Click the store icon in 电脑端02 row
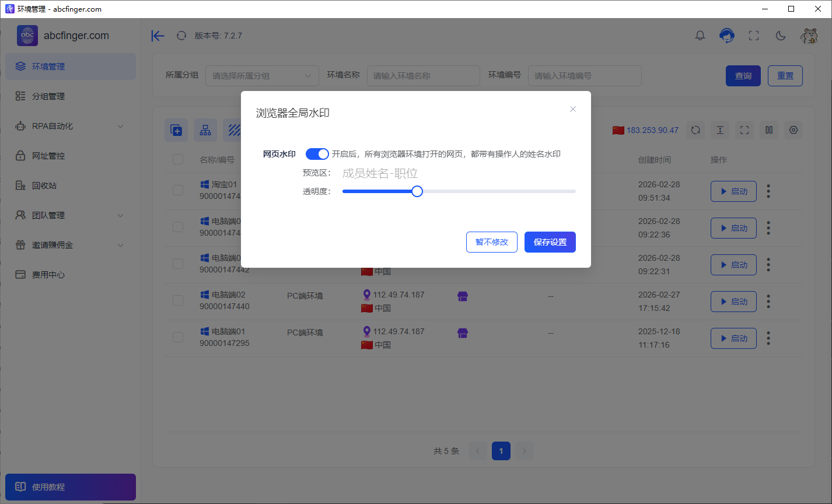 [463, 296]
